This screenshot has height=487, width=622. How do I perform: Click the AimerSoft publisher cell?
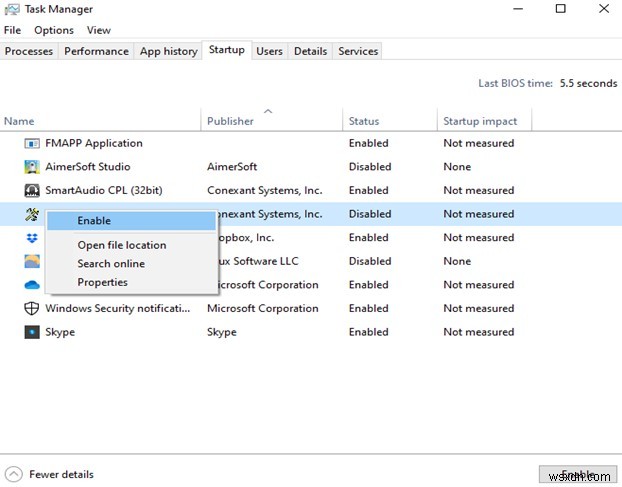tap(232, 167)
